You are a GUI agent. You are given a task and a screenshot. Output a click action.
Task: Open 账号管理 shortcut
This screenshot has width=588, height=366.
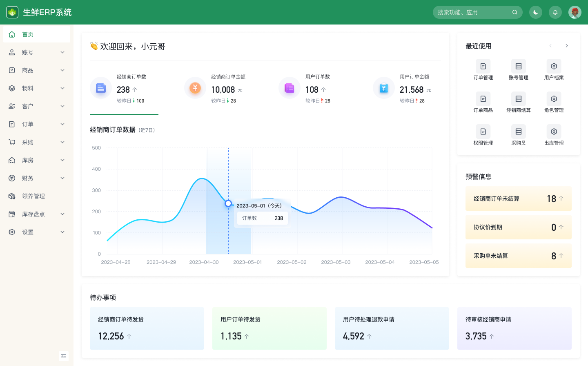519,70
